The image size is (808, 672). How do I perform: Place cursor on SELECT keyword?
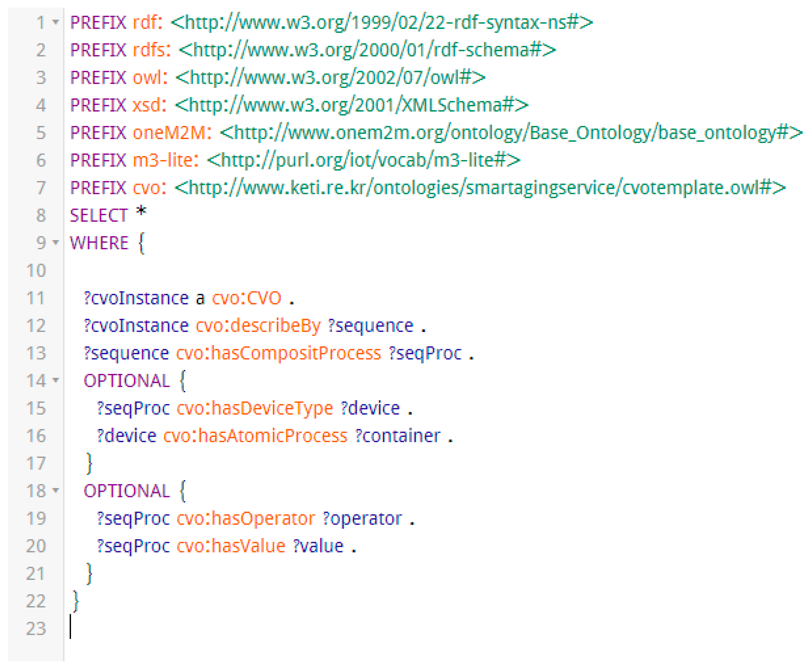pyautogui.click(x=98, y=216)
